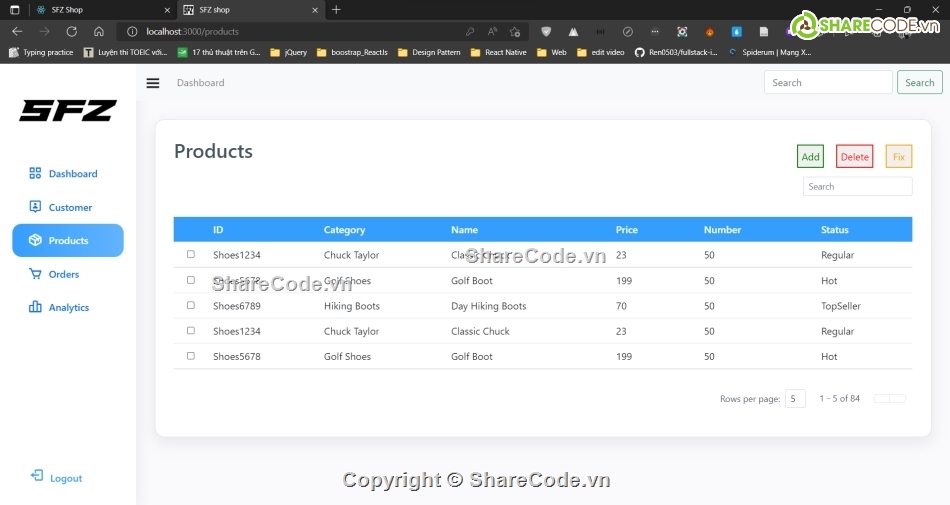
Task: Open the Rows per page selector
Action: (795, 399)
